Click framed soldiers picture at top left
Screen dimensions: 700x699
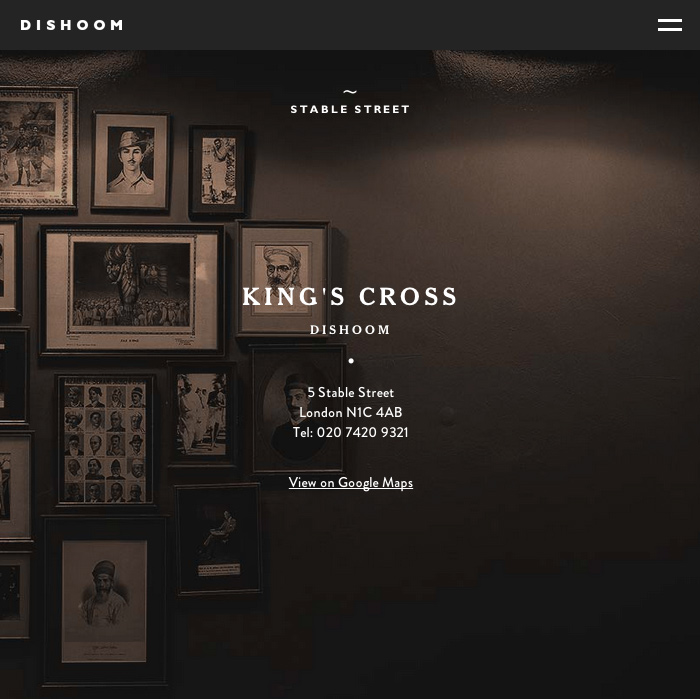(36, 148)
